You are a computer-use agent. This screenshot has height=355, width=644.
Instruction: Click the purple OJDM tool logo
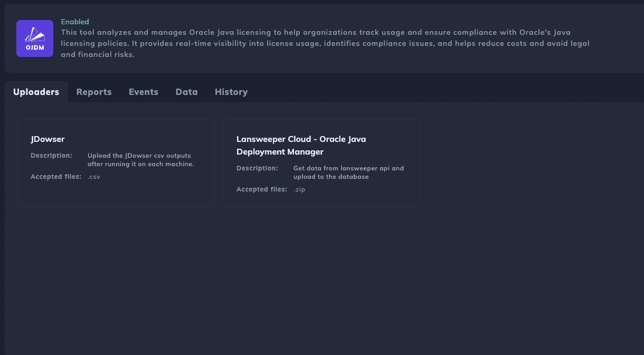[x=35, y=39]
